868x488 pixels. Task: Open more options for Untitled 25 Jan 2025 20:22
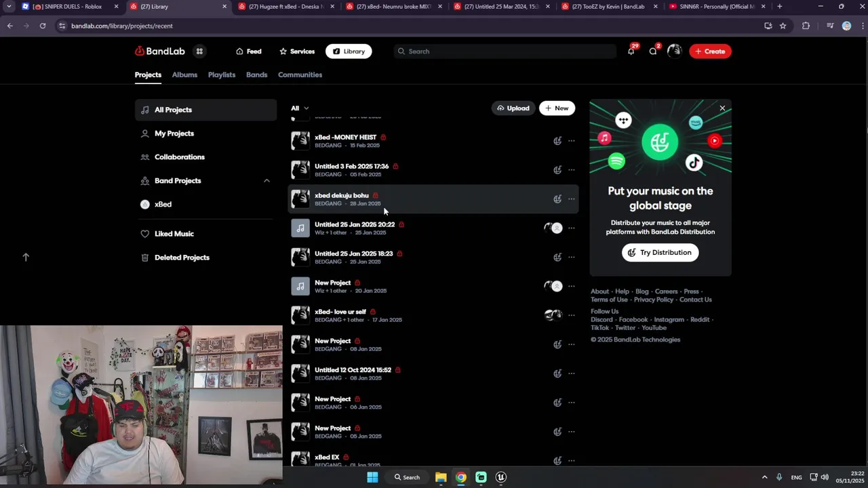pos(572,228)
